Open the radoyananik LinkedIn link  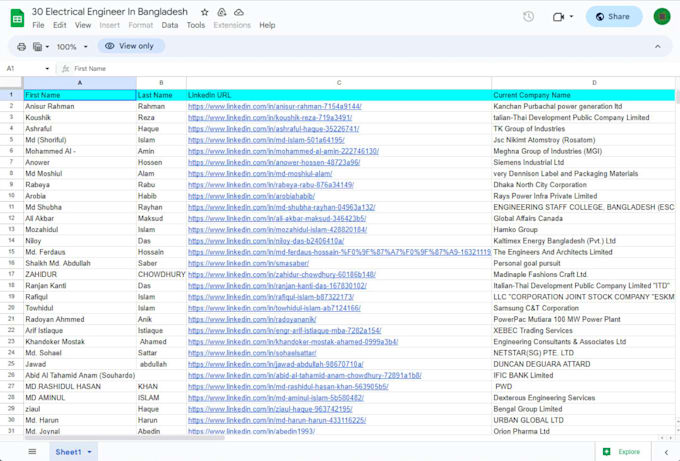pos(252,319)
